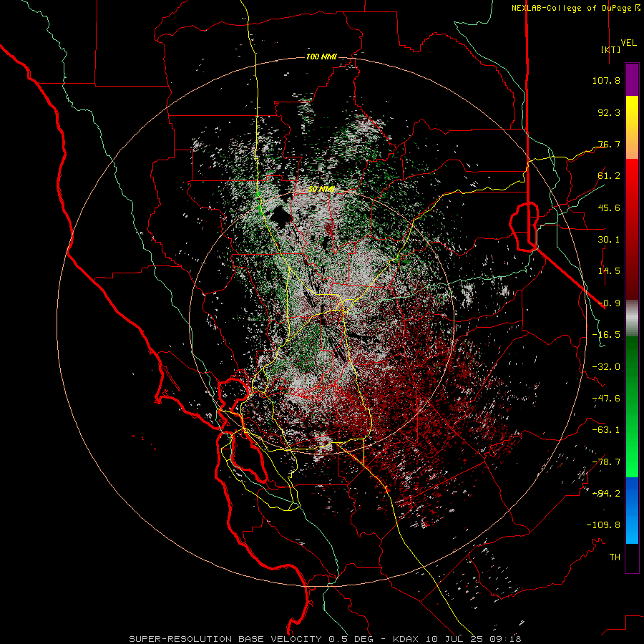Viewport: 644px width, 644px height.
Task: Select the -47.6 legend value
Action: pos(606,399)
